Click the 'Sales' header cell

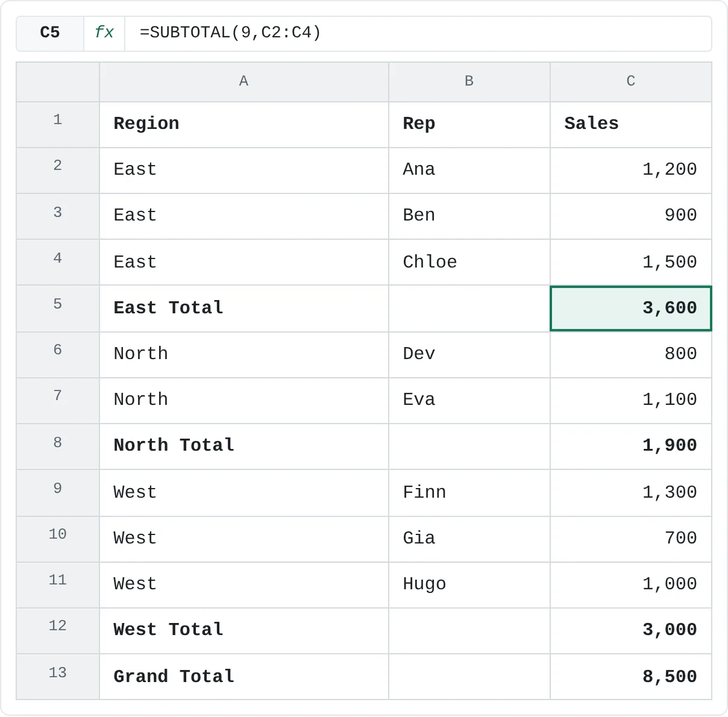(631, 125)
